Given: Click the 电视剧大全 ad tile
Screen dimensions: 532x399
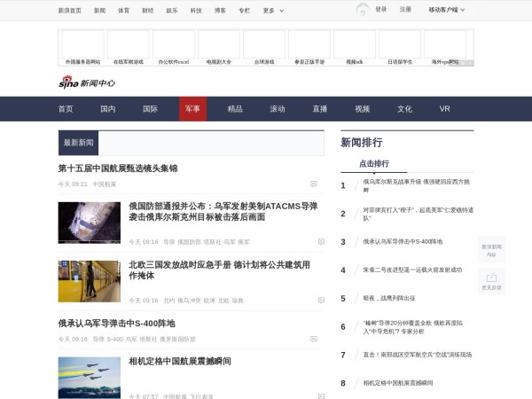Looking at the screenshot, I should (x=218, y=47).
